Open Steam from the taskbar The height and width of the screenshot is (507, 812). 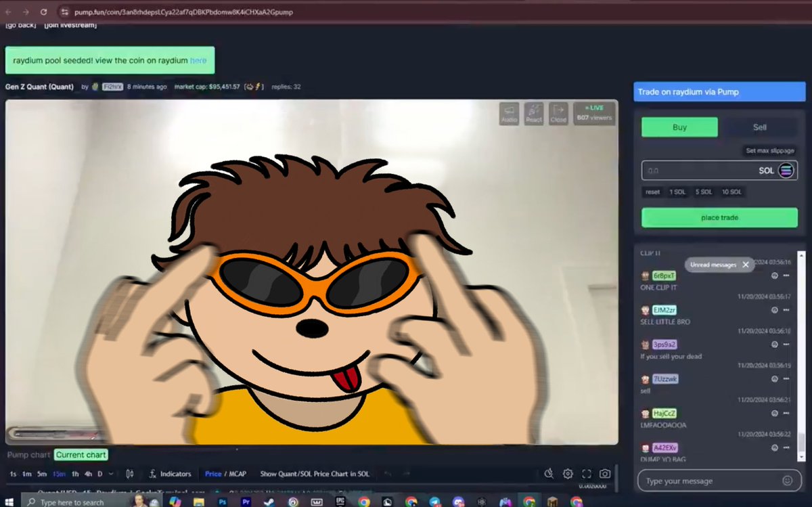269,502
